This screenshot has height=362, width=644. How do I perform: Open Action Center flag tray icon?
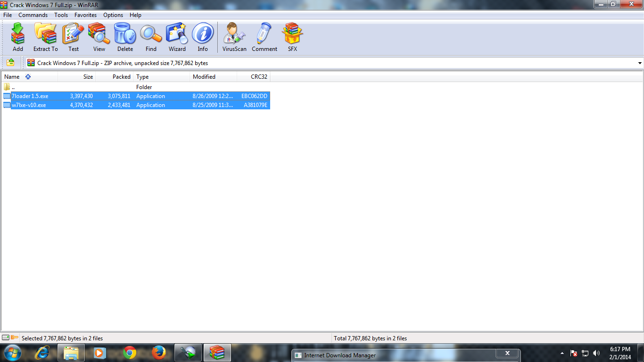click(574, 353)
